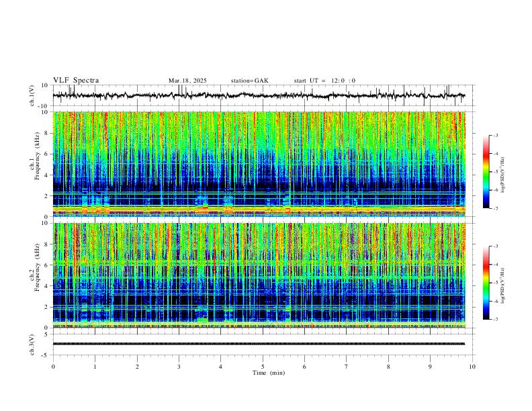Click the "-3" label on upper colorbar
Screen dimensions: 532x411
[x=496, y=136]
